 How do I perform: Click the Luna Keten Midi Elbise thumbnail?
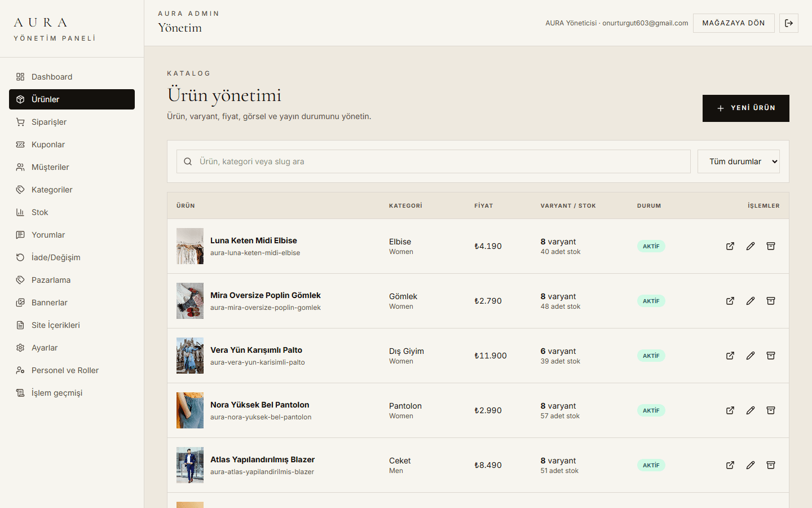click(190, 246)
